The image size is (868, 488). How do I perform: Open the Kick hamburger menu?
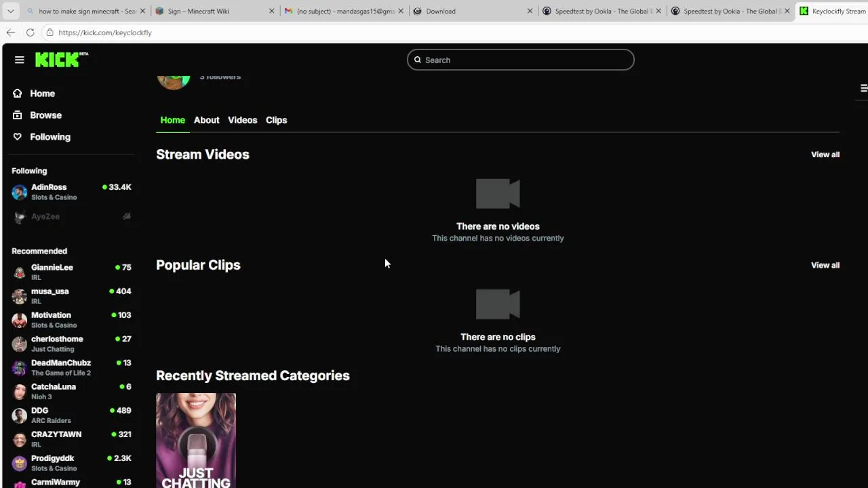coord(19,60)
